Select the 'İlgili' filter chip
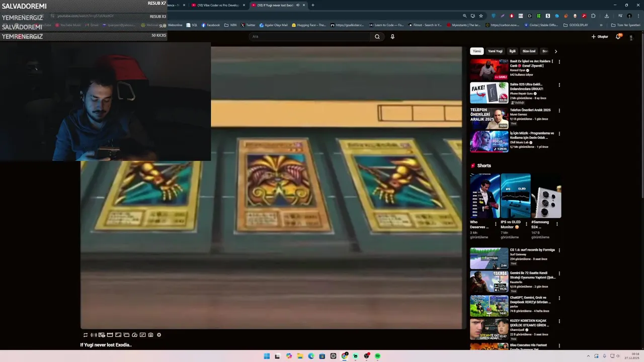Screen dimensions: 644x362 (512, 51)
